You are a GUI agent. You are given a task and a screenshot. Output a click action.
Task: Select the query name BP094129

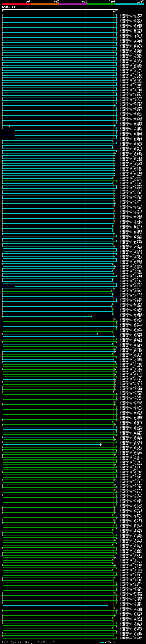(8, 8)
